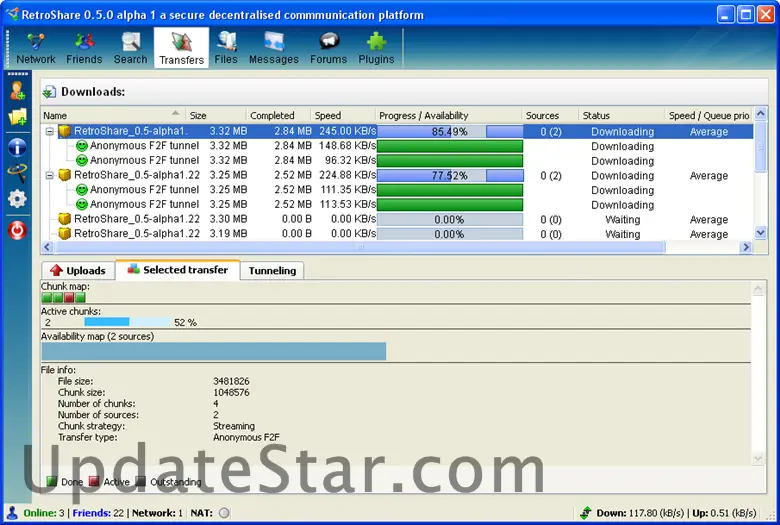The width and height of the screenshot is (780, 525).
Task: Open the Forums toolbar icon
Action: point(328,48)
